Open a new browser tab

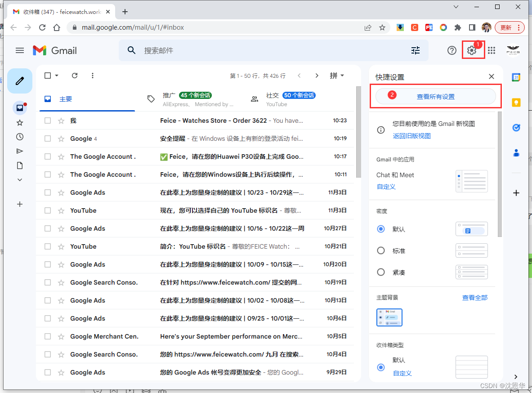click(x=125, y=12)
